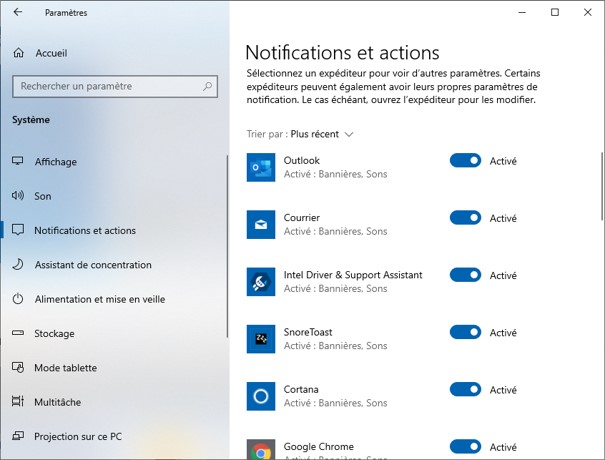Open the SnoreToast app icon
The image size is (605, 460).
[261, 339]
